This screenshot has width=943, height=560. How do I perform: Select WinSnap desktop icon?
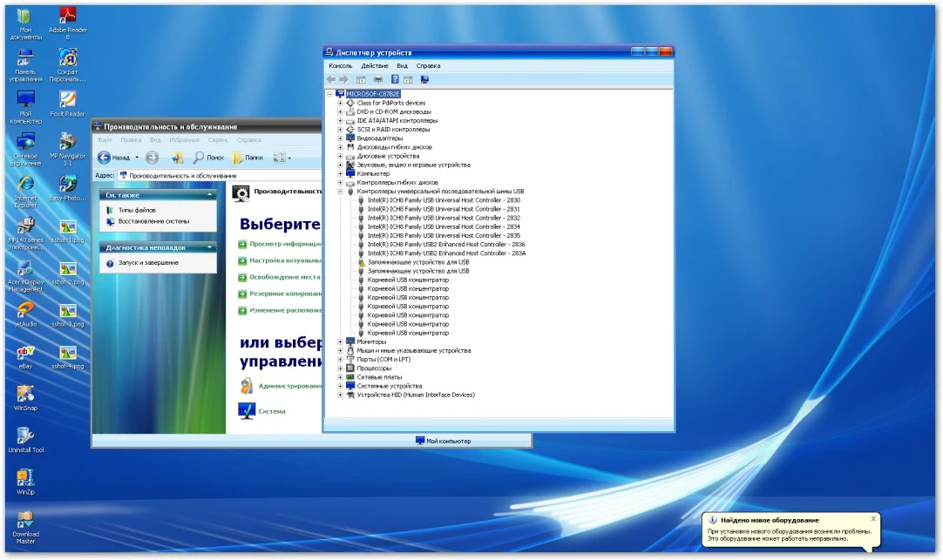[25, 398]
